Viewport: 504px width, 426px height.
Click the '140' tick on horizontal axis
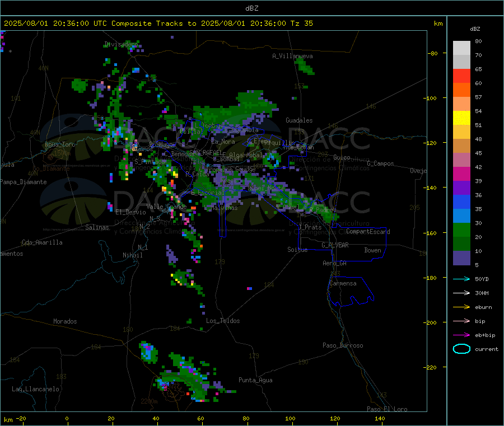380,418
